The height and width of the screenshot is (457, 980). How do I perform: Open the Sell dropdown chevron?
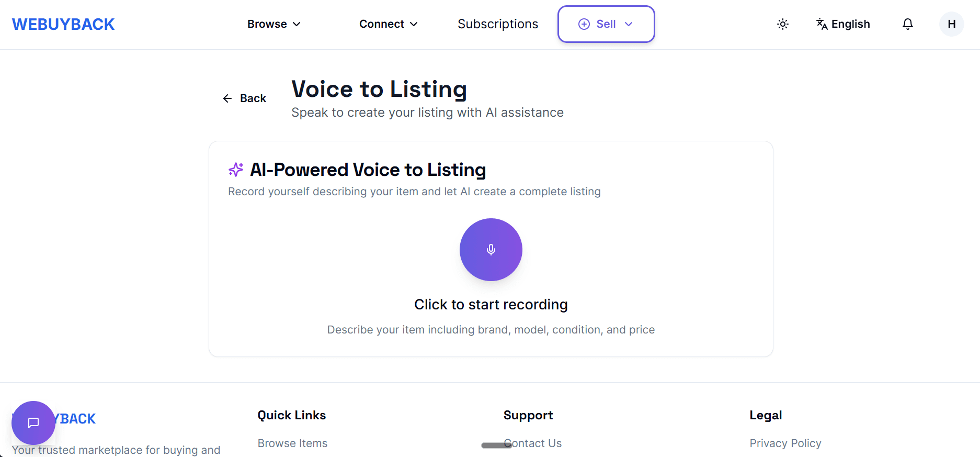629,24
